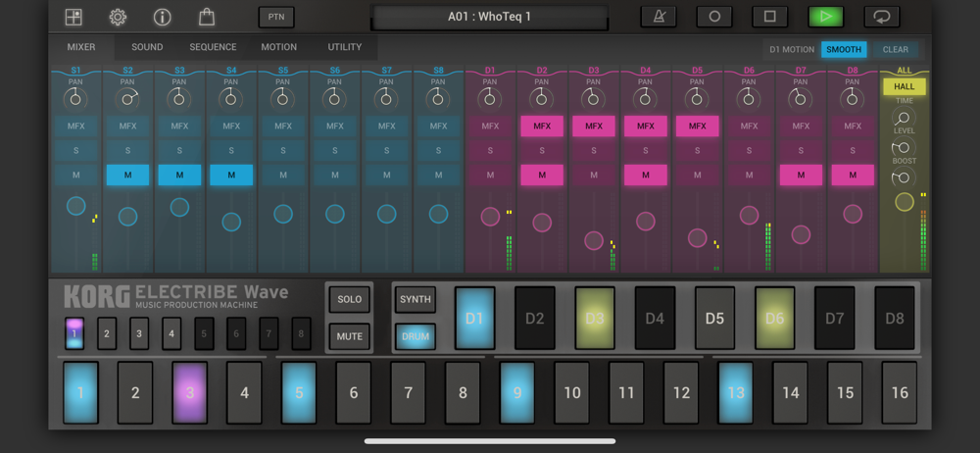Tap step pad 7 in the sequencer
This screenshot has width=980, height=453.
pos(408,393)
